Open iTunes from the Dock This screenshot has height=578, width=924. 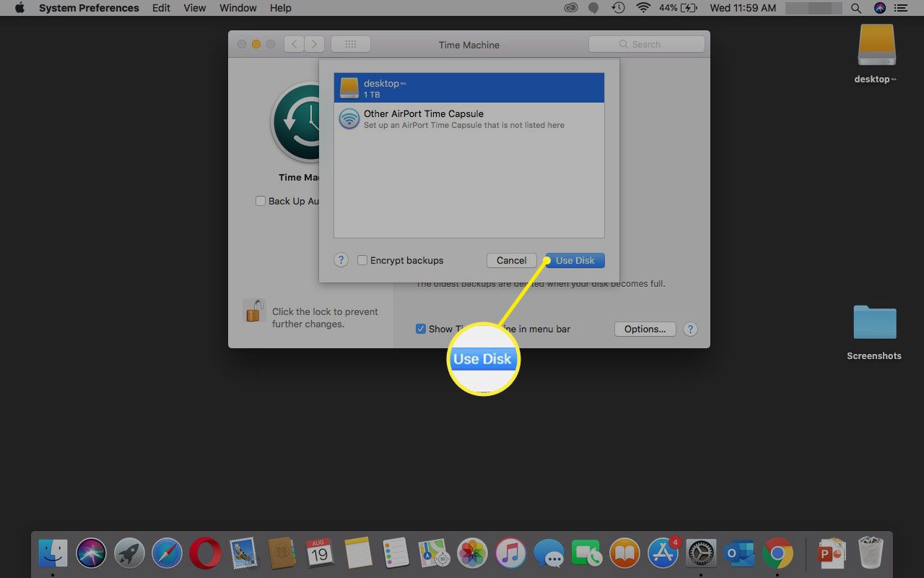click(510, 554)
